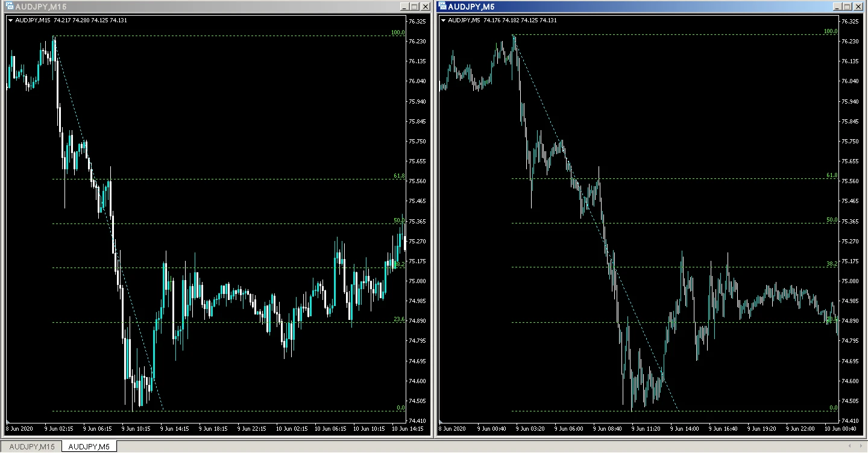
Task: Close the AUDJPY,M15 chart window
Action: click(425, 6)
